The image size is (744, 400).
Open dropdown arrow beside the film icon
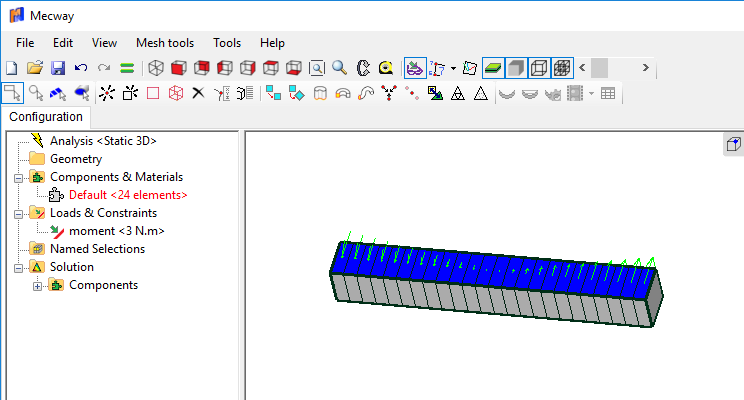pos(591,93)
